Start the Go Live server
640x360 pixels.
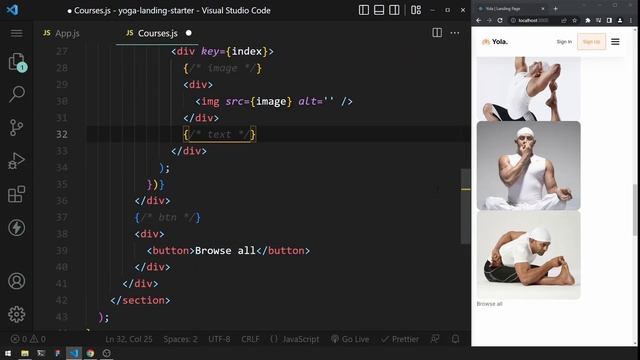[350, 339]
